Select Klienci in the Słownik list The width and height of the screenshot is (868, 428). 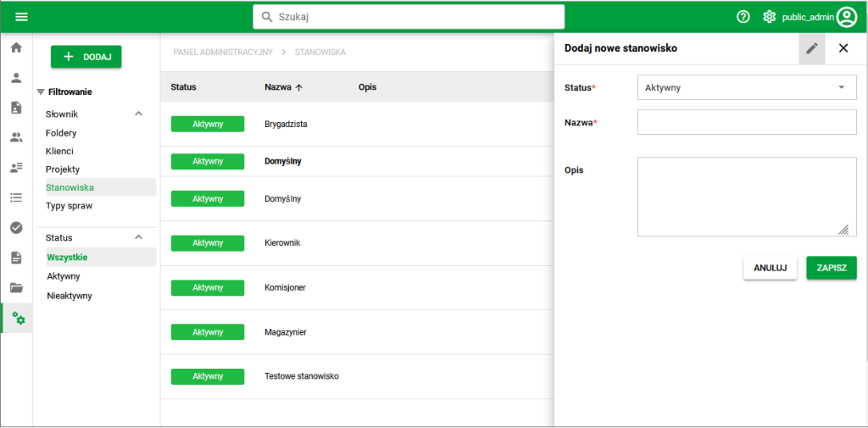(59, 151)
